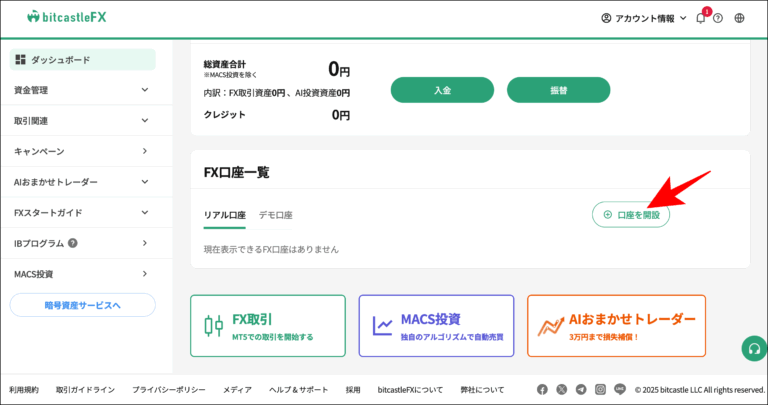Screen dimensions: 768x405
Task: Open the help question mark icon
Action: click(718, 18)
